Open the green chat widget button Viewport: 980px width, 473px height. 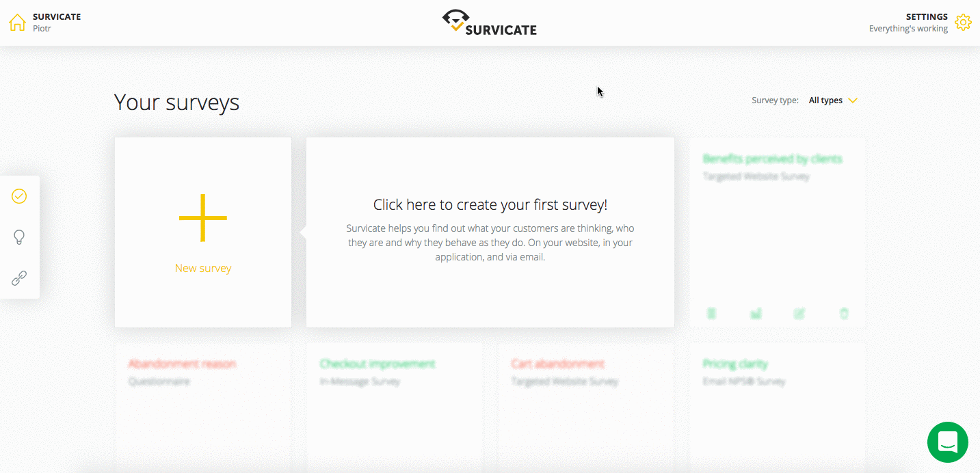click(948, 442)
